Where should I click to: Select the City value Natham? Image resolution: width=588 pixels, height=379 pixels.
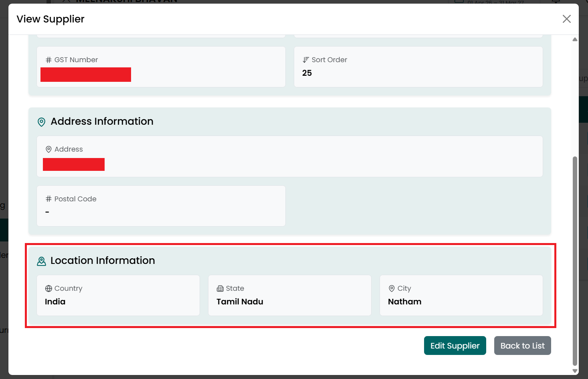pos(404,302)
